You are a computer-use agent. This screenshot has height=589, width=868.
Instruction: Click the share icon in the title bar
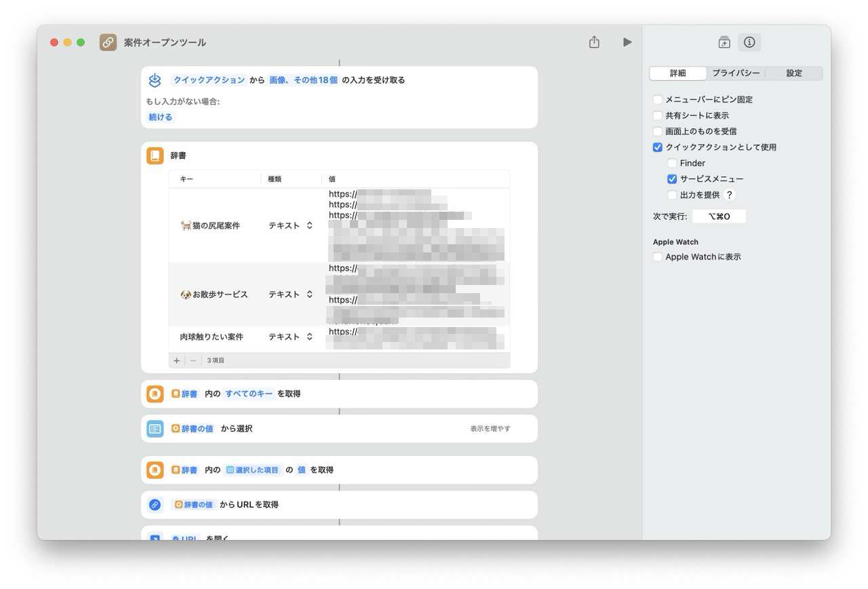[x=594, y=42]
